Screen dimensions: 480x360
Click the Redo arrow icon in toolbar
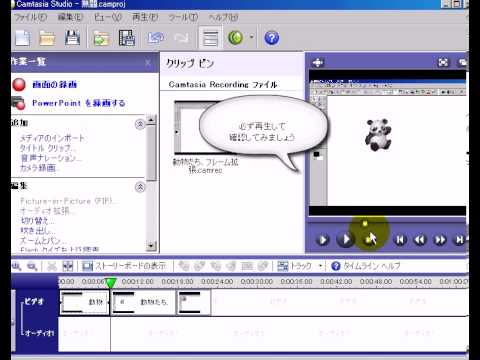click(x=181, y=38)
